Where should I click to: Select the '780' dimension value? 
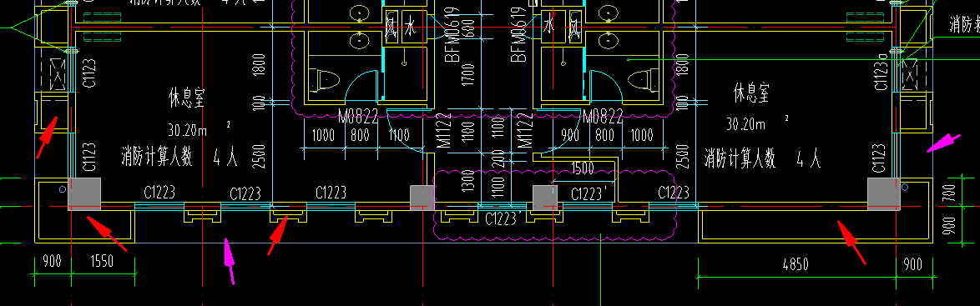click(x=949, y=193)
